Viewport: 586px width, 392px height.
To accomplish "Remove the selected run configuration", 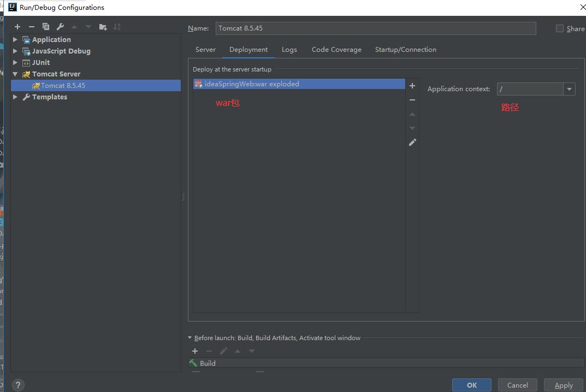I will point(31,27).
